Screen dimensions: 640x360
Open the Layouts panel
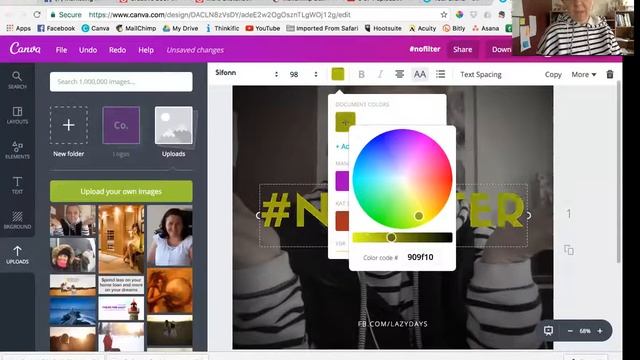coord(17,115)
